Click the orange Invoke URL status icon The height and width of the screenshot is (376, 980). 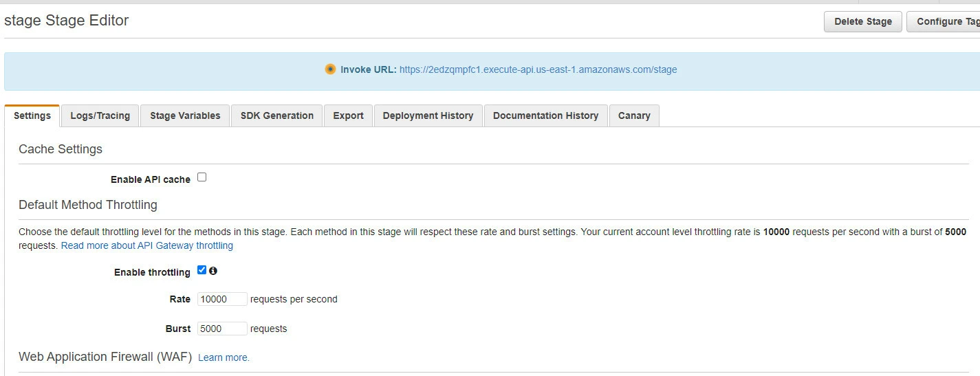pyautogui.click(x=330, y=69)
